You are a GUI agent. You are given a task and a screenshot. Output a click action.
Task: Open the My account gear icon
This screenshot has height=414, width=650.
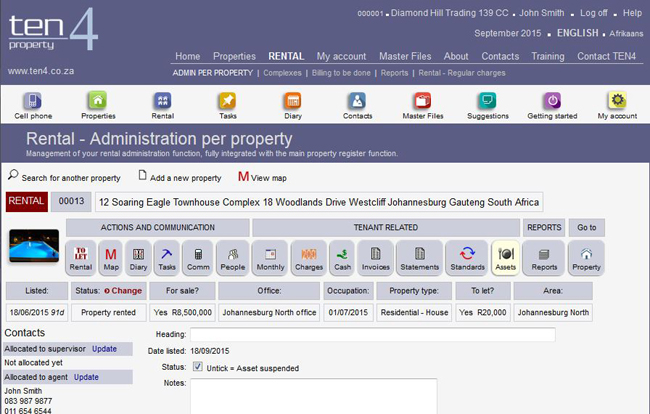point(617,106)
